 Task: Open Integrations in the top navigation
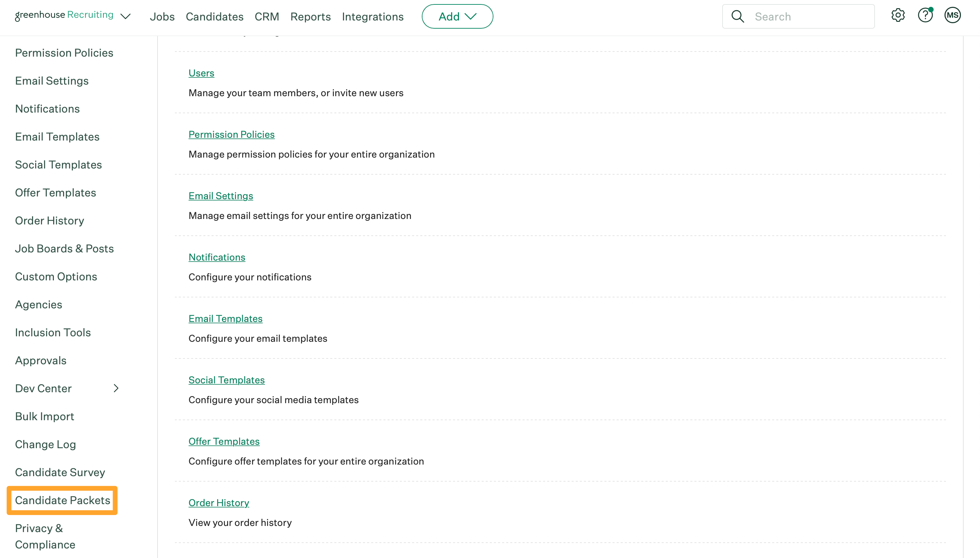372,16
